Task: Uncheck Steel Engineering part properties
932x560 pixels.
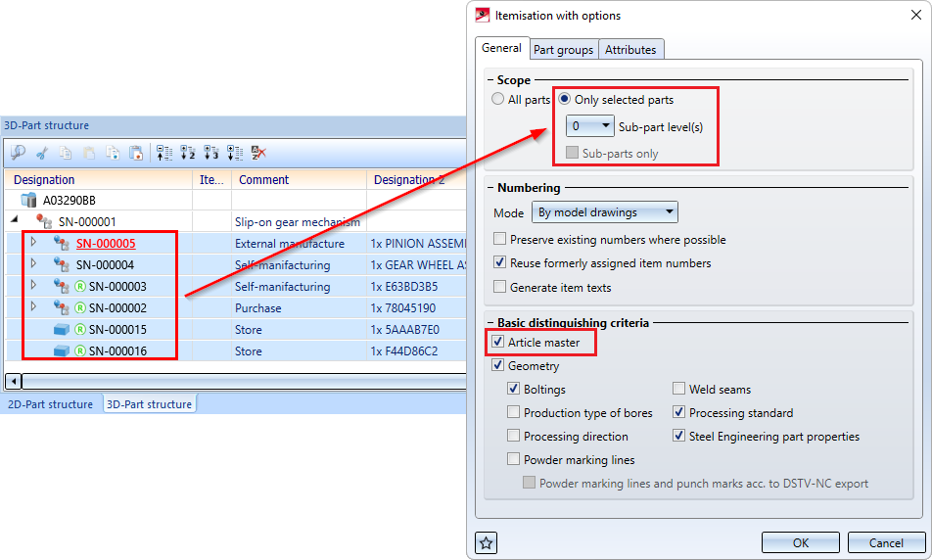Action: (x=678, y=436)
